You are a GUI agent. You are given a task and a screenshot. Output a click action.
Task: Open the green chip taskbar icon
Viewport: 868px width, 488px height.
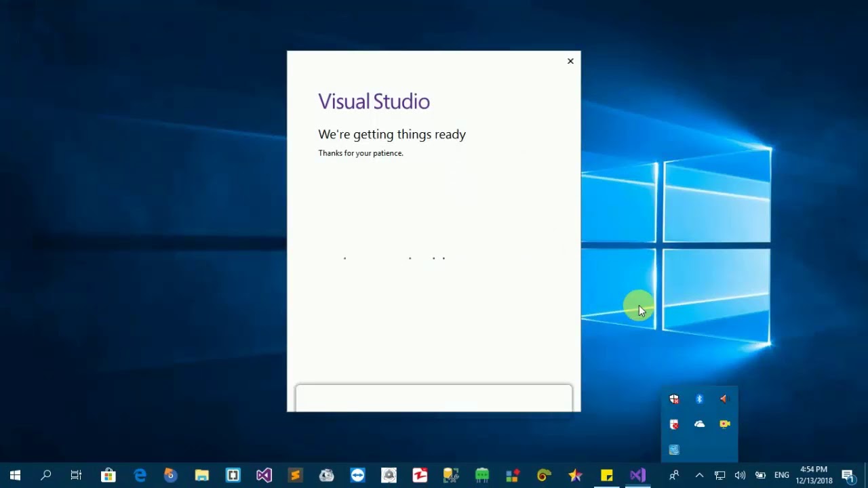[x=482, y=476]
